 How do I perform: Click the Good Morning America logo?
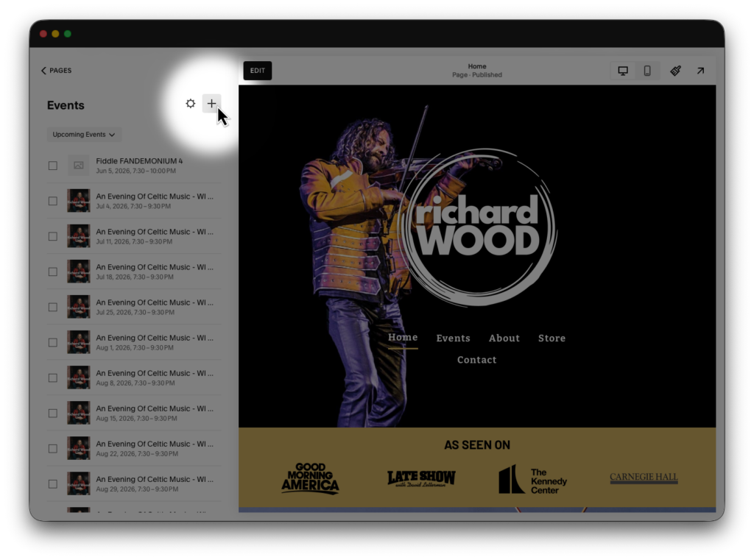click(310, 478)
